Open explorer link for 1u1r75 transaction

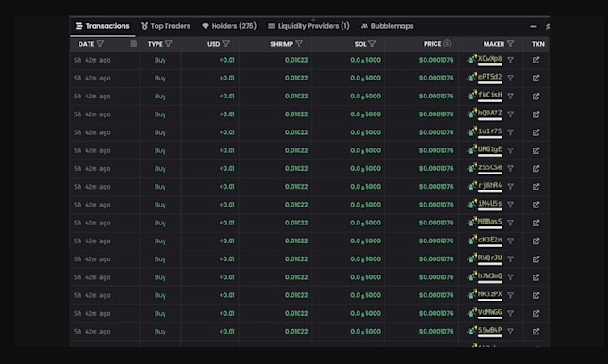pos(536,132)
